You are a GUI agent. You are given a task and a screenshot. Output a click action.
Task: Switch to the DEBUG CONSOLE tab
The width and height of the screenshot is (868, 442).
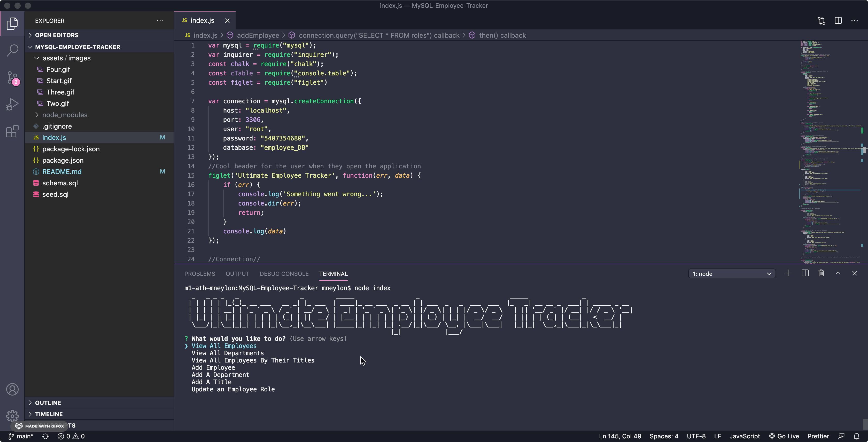coord(284,274)
